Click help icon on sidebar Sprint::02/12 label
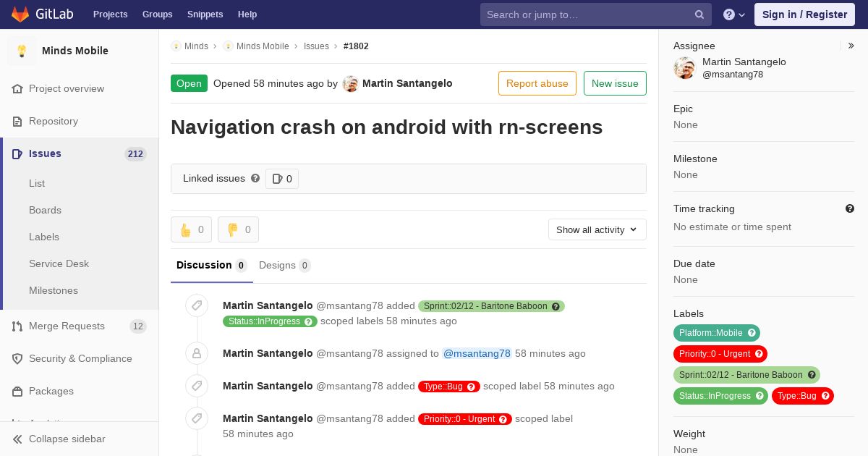Image resolution: width=868 pixels, height=456 pixels. tap(812, 375)
